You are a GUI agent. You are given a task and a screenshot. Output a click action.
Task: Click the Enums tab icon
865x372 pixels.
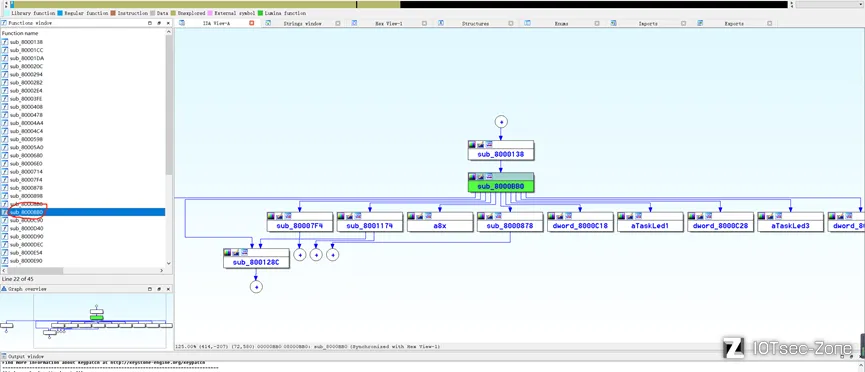point(528,23)
